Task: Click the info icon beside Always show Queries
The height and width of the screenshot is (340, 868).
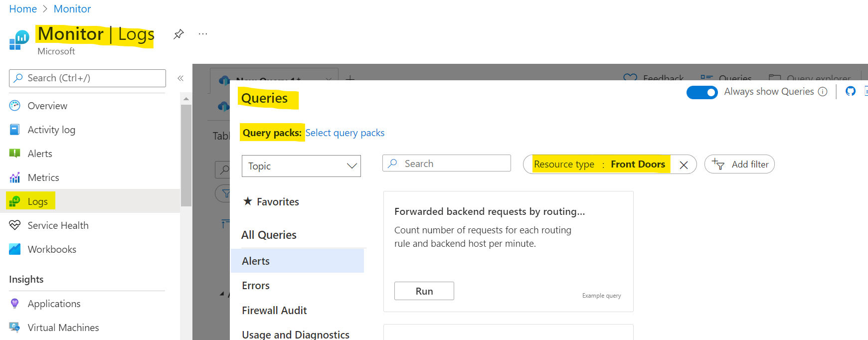Action: [823, 92]
